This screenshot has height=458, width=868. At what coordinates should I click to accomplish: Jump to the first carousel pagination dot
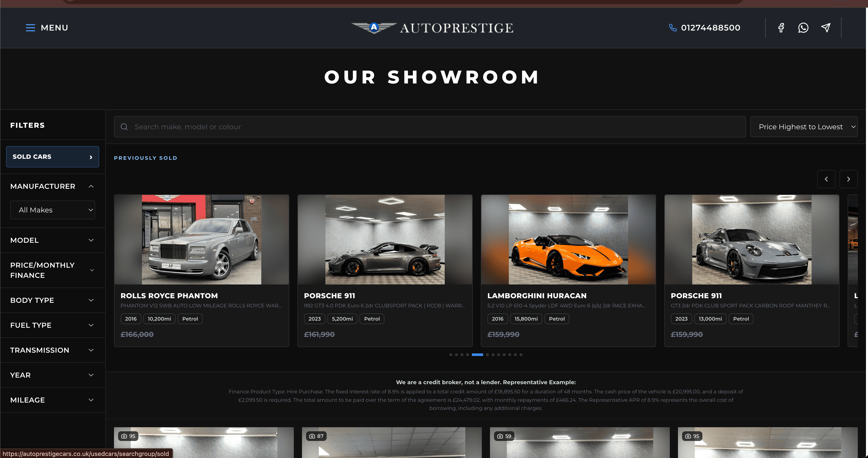(x=451, y=354)
